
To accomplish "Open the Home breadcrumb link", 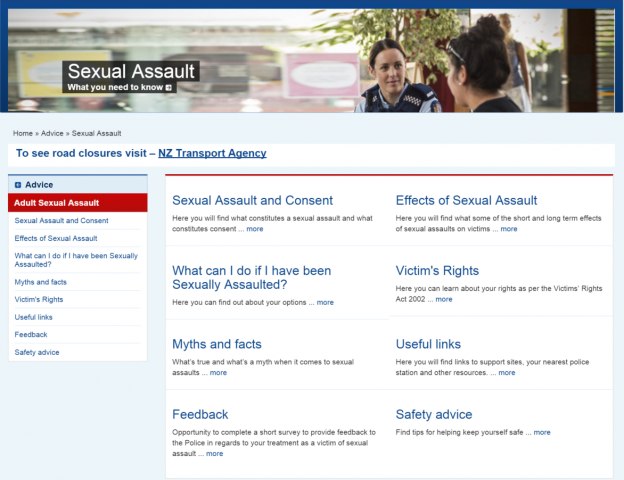I will tap(23, 133).
